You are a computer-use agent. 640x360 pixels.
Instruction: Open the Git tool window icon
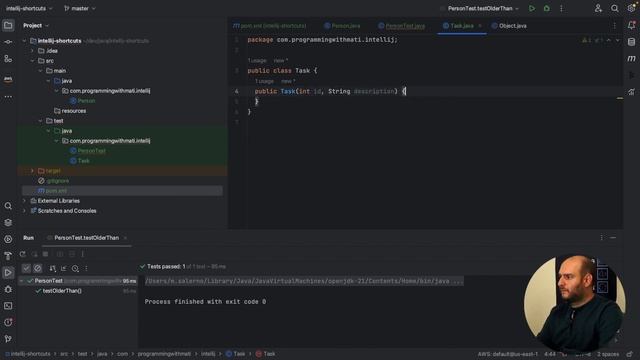coord(8,339)
